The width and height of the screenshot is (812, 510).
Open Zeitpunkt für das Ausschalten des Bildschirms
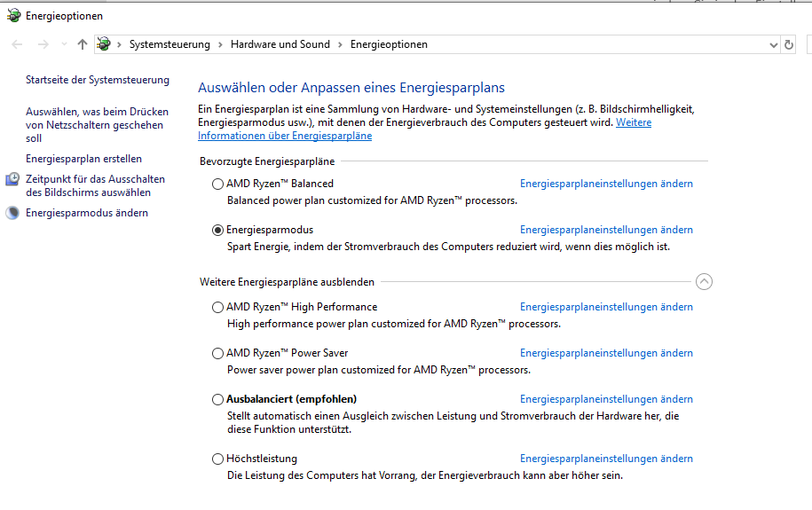click(x=95, y=185)
